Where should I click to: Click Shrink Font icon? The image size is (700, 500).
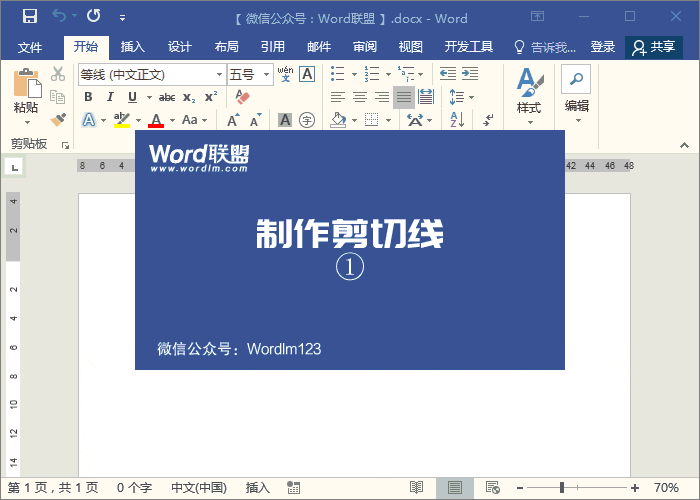click(255, 120)
